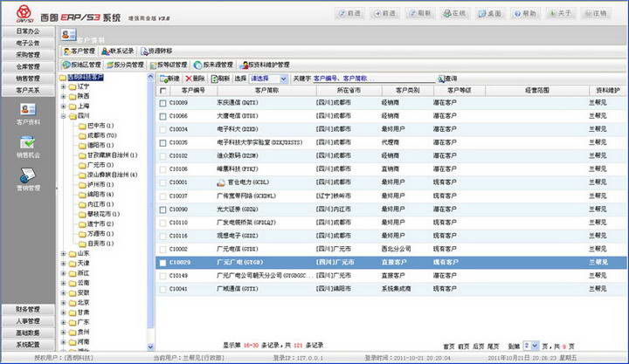This screenshot has width=629, height=364.
Task: Click the 查询 search button
Action: [447, 79]
